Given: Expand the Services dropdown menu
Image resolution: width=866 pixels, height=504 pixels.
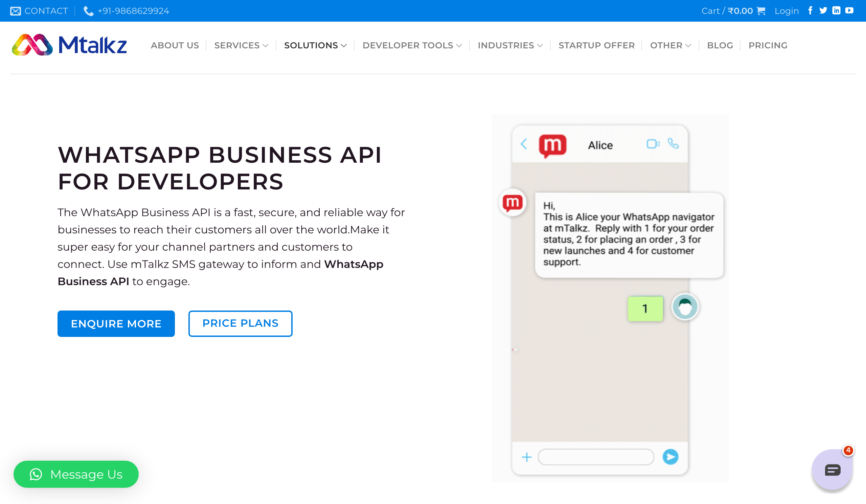Looking at the screenshot, I should pyautogui.click(x=241, y=45).
